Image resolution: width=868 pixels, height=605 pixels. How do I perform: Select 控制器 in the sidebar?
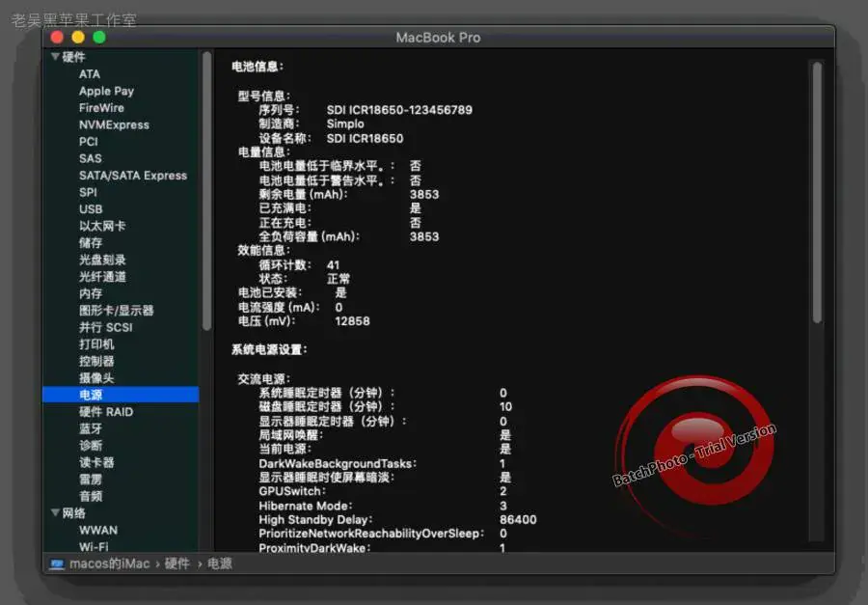pos(96,361)
